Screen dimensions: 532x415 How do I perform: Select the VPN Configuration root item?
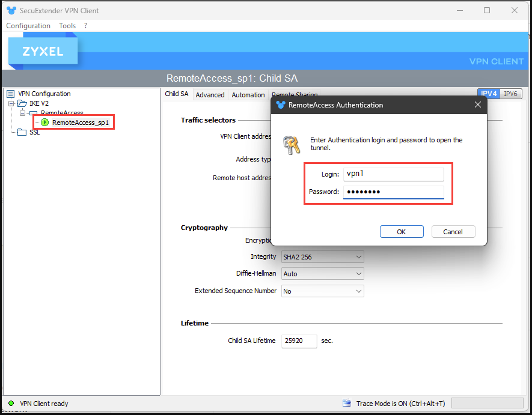[x=44, y=94]
